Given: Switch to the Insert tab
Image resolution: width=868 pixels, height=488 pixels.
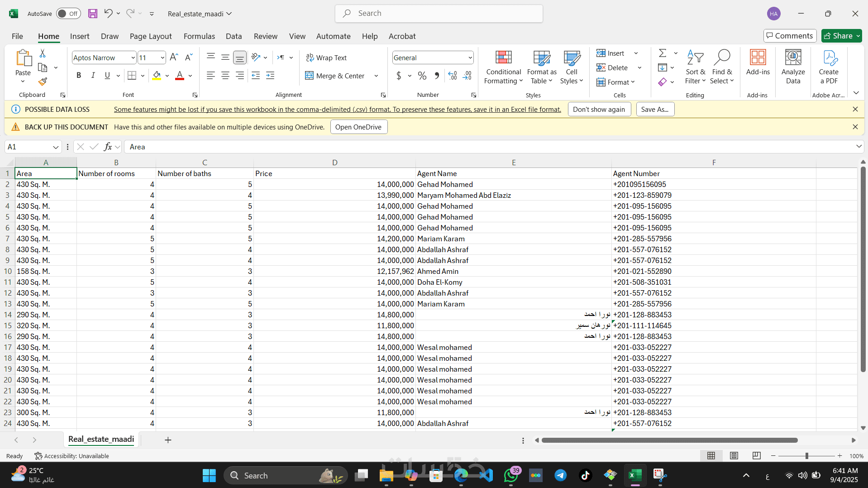Looking at the screenshot, I should 80,36.
